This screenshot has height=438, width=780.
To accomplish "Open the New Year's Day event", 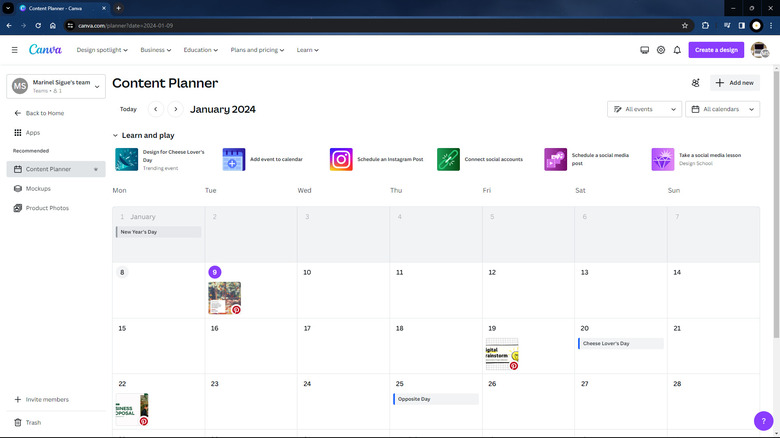I will [x=158, y=232].
